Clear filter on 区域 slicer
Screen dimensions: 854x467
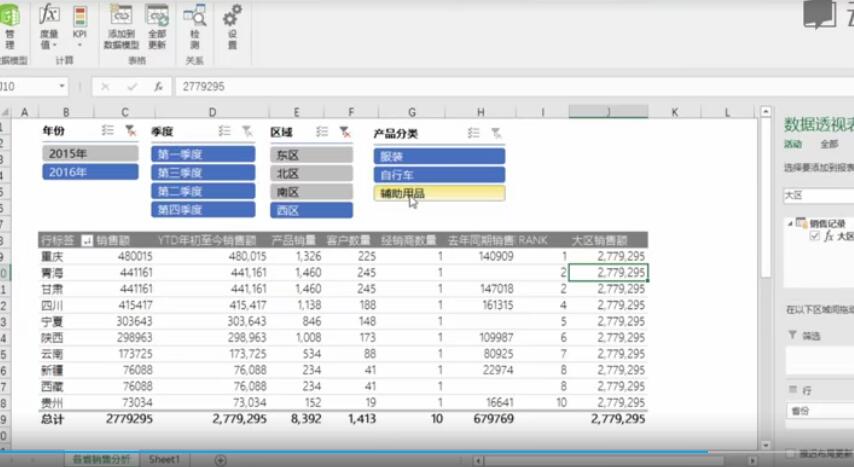pos(344,131)
